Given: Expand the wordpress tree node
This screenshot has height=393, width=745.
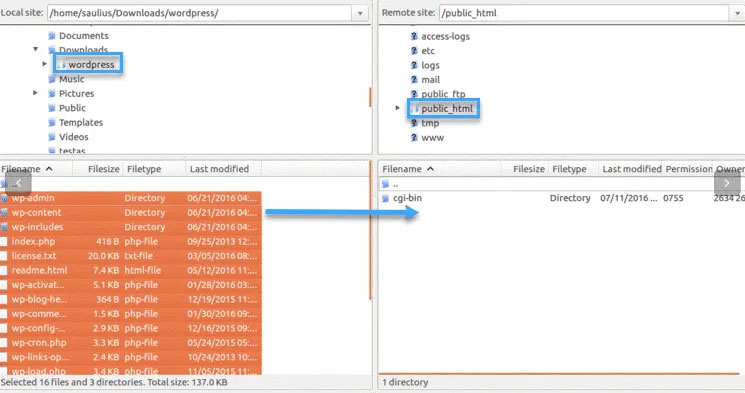Looking at the screenshot, I should point(45,64).
